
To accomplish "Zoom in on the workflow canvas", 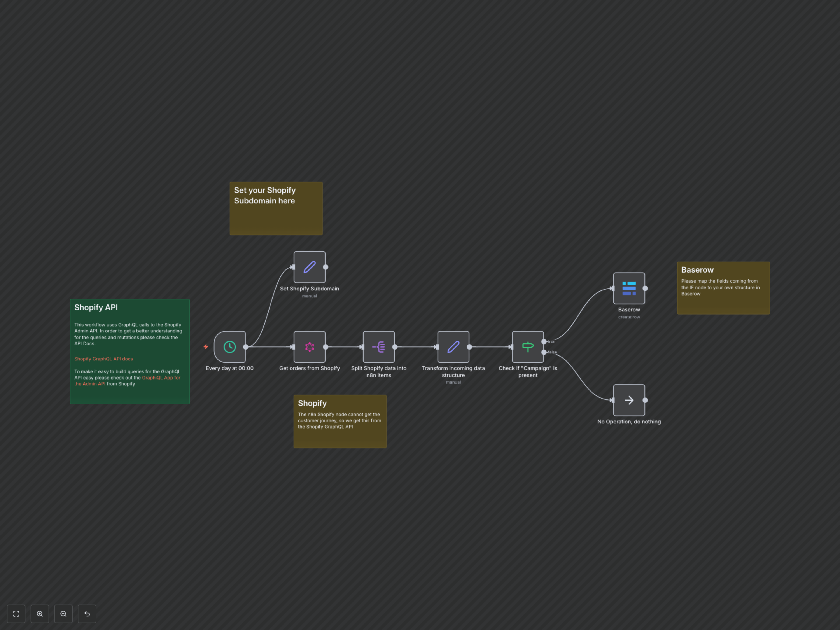I will point(40,614).
